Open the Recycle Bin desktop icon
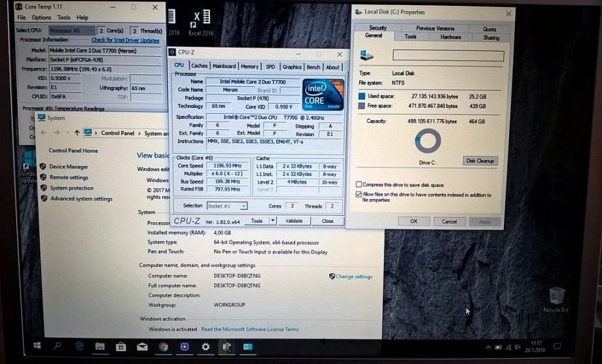The image size is (602, 364). 556,299
